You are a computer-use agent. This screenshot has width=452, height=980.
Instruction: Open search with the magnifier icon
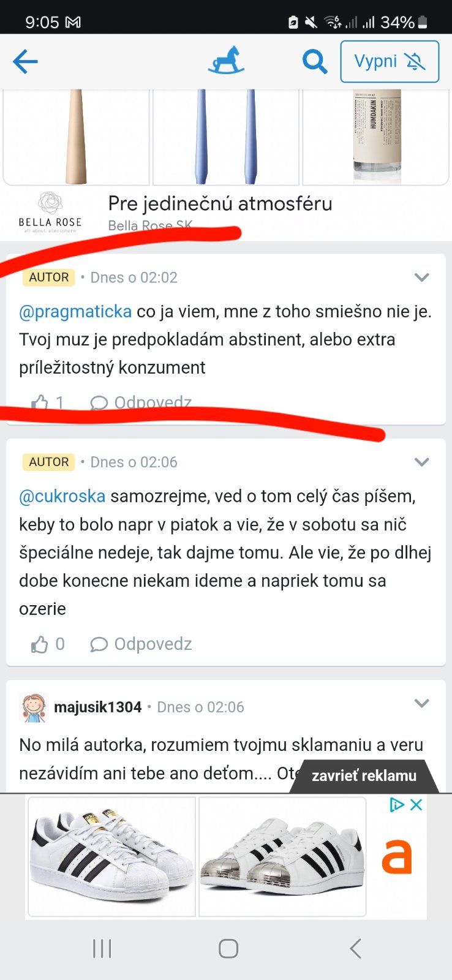tap(315, 61)
